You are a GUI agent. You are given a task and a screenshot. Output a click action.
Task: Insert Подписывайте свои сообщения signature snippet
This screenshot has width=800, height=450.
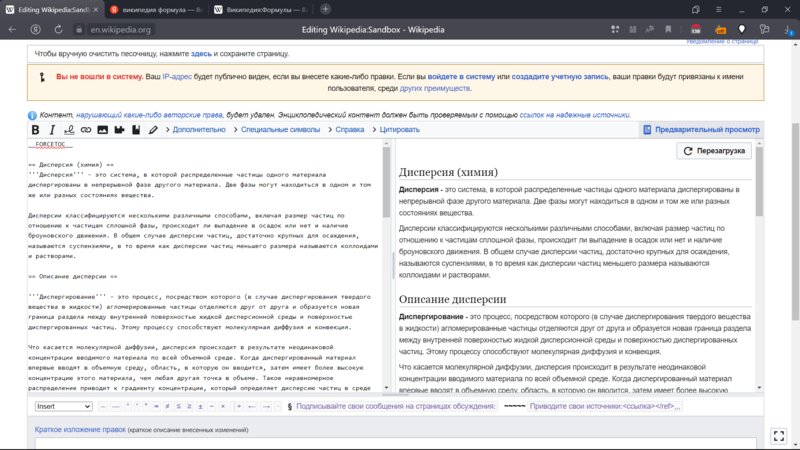click(396, 407)
